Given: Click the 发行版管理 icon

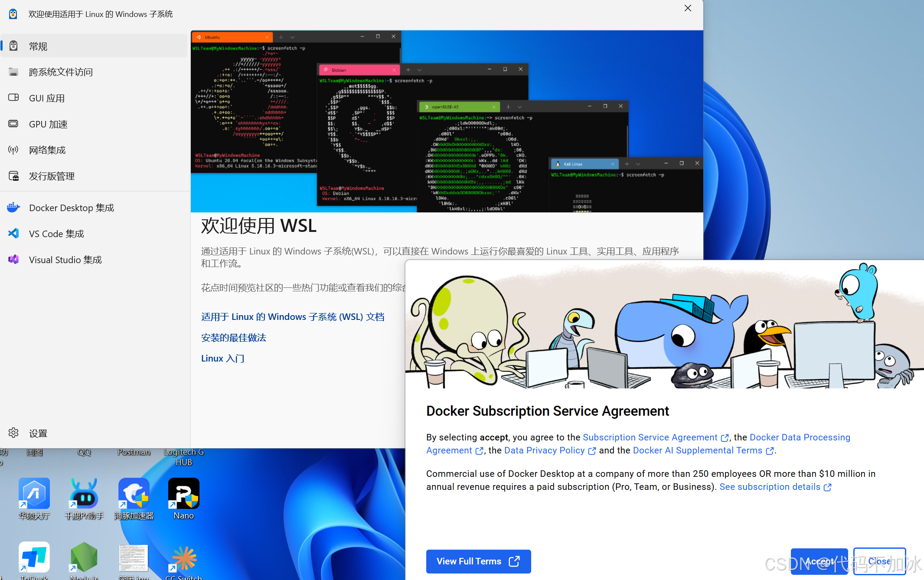Looking at the screenshot, I should click(x=13, y=176).
